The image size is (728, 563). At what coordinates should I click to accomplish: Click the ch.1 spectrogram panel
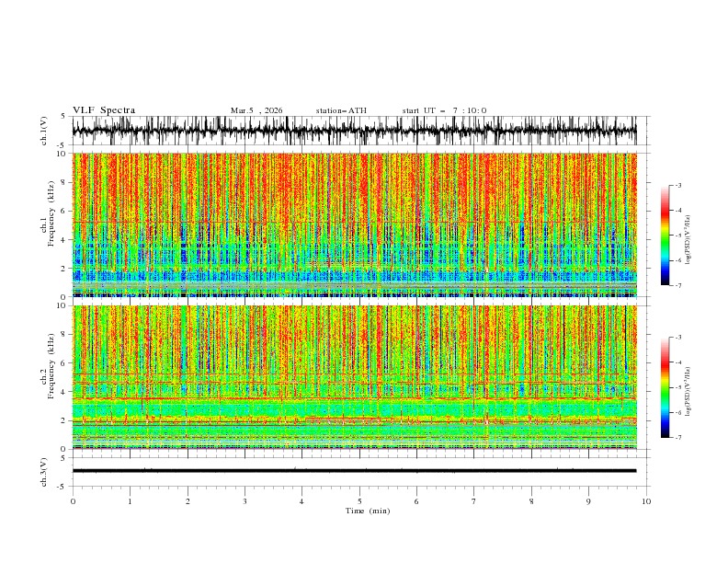click(354, 224)
